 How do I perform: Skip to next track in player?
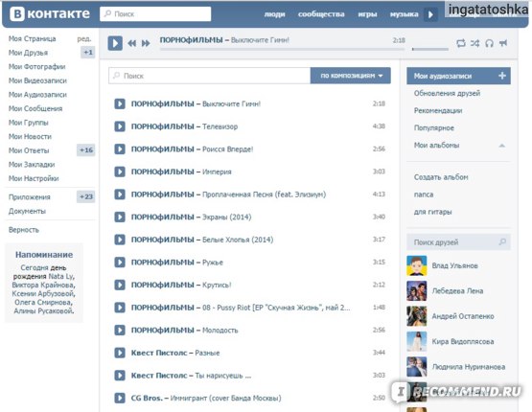[x=146, y=43]
